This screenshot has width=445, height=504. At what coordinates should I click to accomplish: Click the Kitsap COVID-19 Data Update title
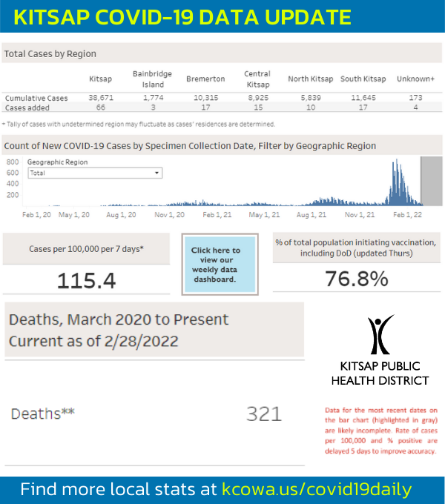(x=182, y=16)
